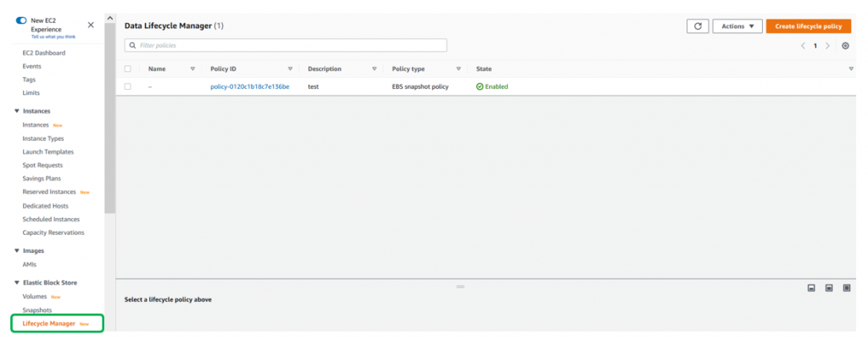The height and width of the screenshot is (341, 868).
Task: Click 'Select a lifecycle policy above' text
Action: [168, 300]
